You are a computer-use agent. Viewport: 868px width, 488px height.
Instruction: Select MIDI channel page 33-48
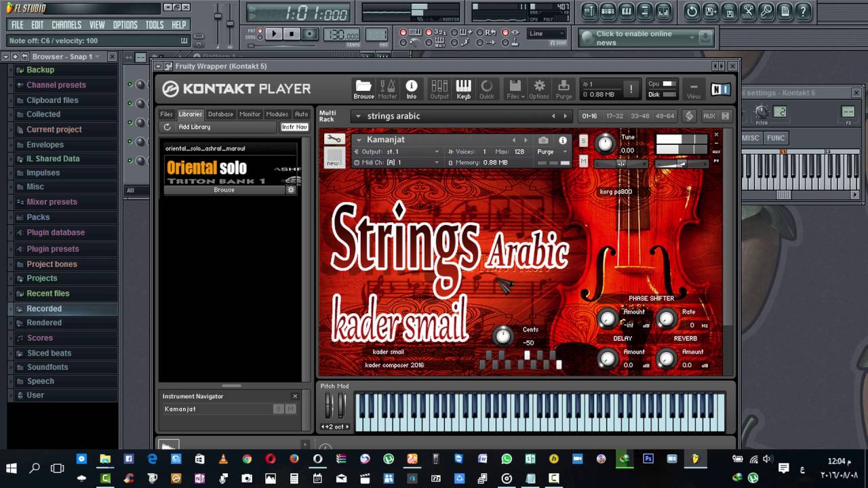(640, 116)
